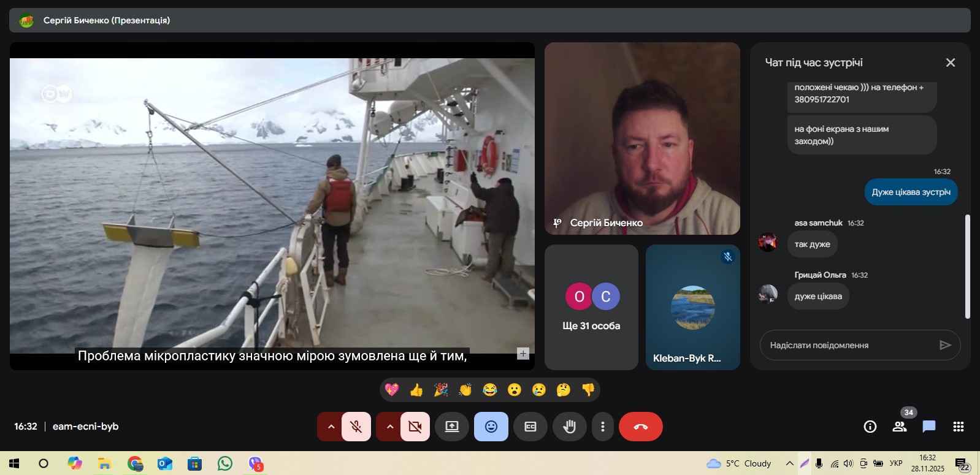Click the chat panel scrollbar

pos(967,266)
